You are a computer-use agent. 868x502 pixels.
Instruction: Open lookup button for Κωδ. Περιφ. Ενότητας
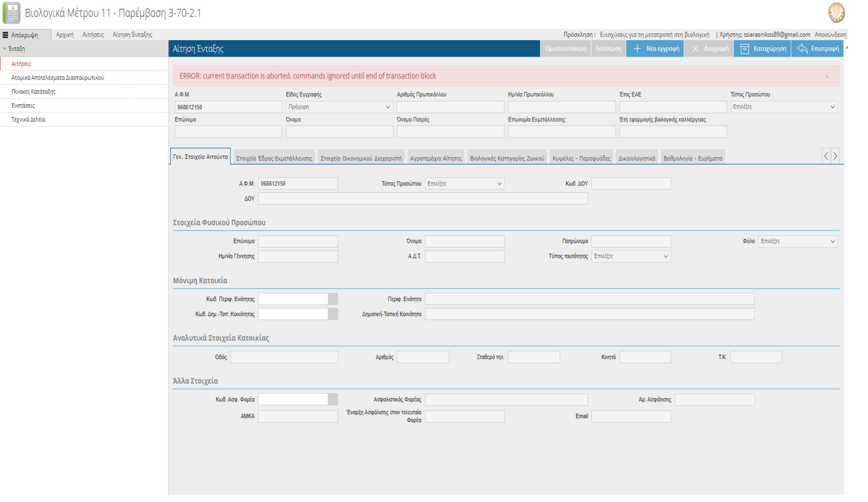point(333,299)
